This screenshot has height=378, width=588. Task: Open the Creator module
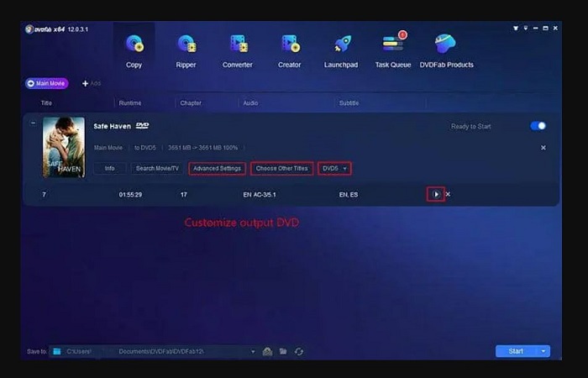[289, 50]
